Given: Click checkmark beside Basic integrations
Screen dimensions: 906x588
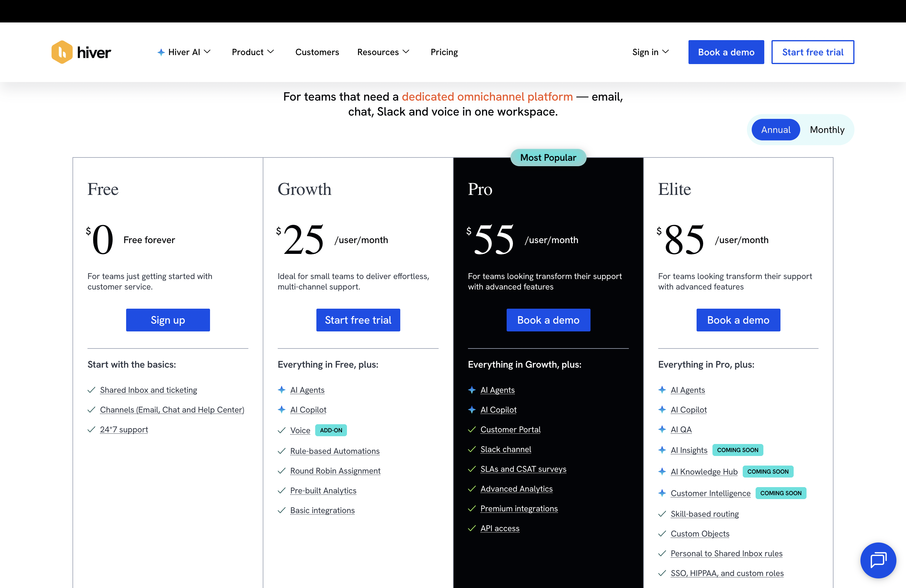Looking at the screenshot, I should point(282,510).
